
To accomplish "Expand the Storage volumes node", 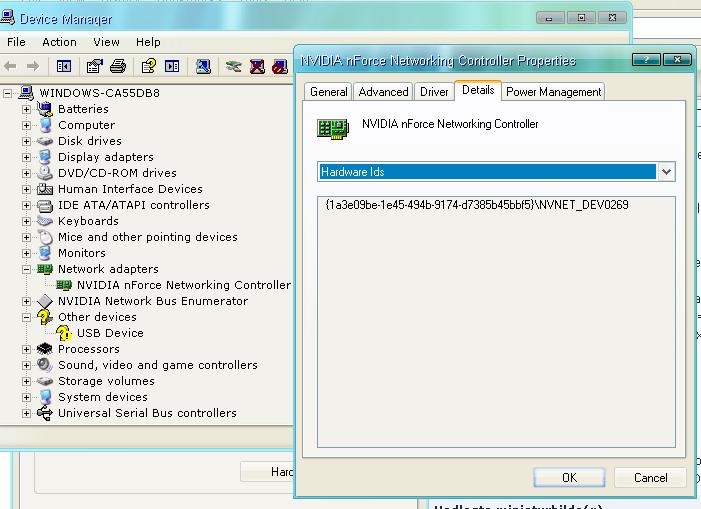I will click(x=26, y=381).
